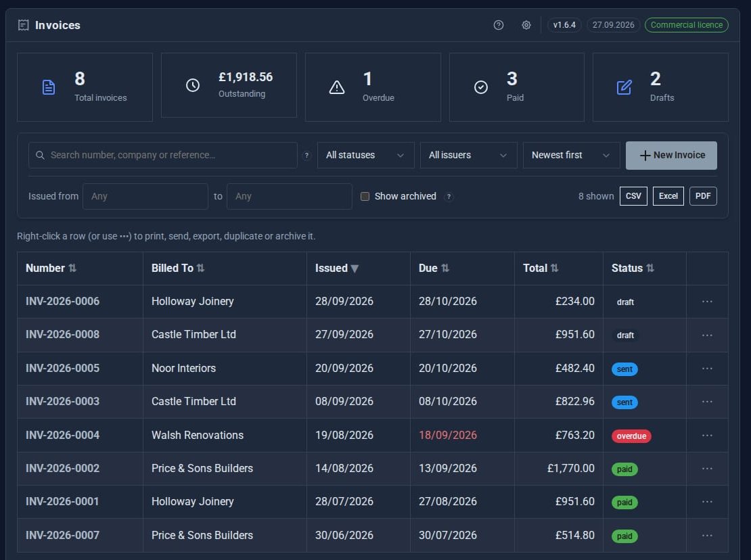Open row actions for INV-2026-0002
This screenshot has width=751, height=560.
tap(707, 469)
